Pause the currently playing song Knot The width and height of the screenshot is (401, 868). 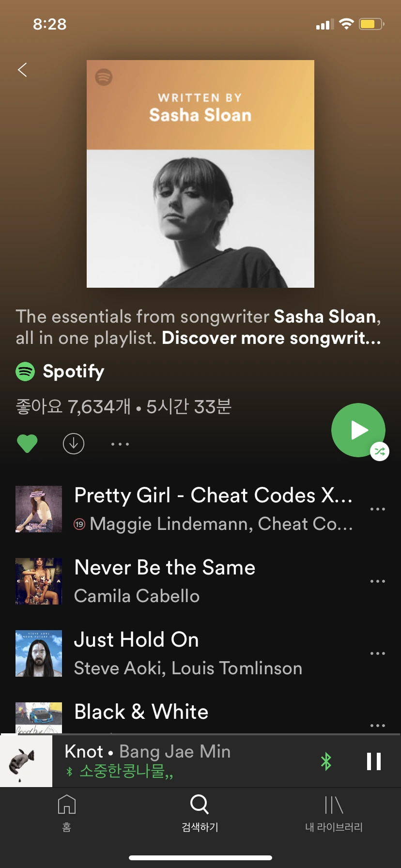click(374, 761)
